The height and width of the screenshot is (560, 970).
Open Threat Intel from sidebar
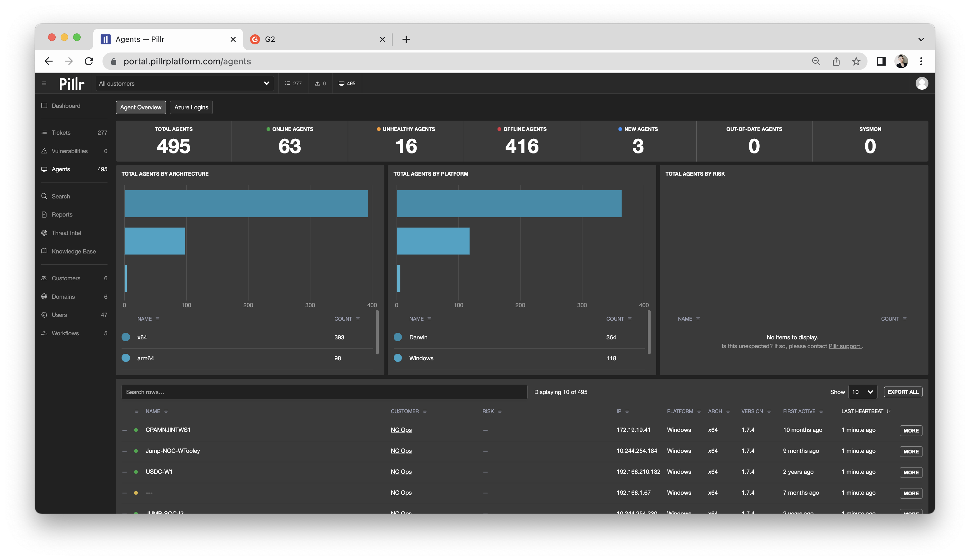point(66,233)
